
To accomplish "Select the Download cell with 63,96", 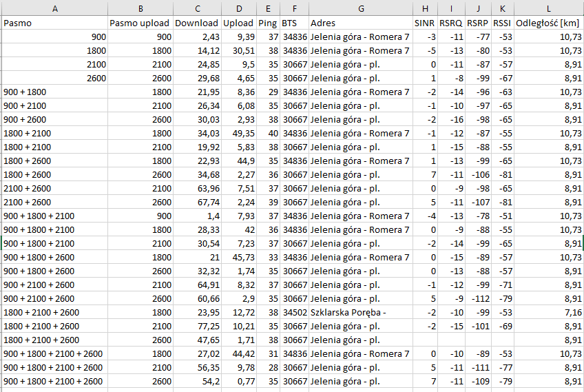I will [x=198, y=189].
